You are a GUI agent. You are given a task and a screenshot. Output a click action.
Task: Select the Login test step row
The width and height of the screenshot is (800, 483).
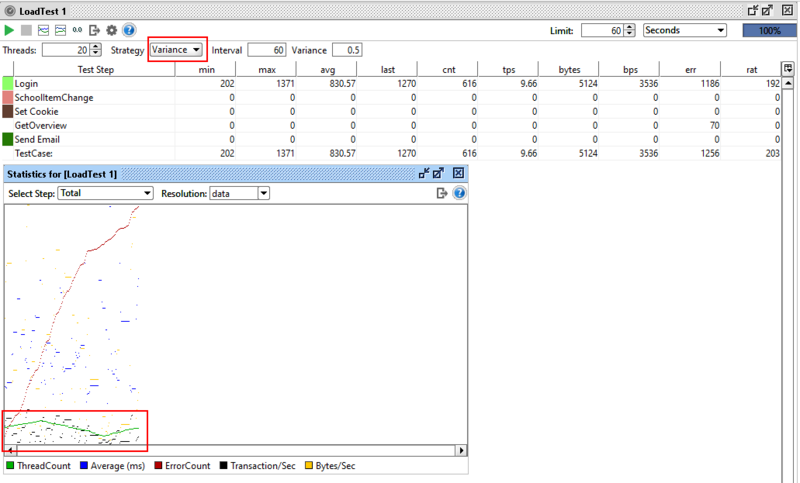click(391, 83)
